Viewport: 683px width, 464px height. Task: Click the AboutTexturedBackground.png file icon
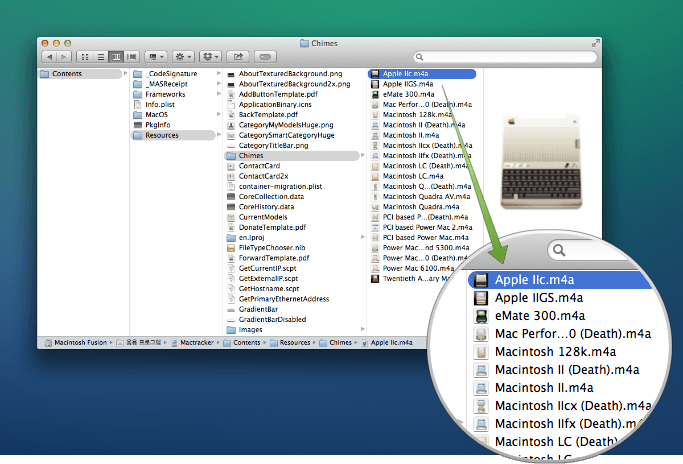click(x=231, y=74)
